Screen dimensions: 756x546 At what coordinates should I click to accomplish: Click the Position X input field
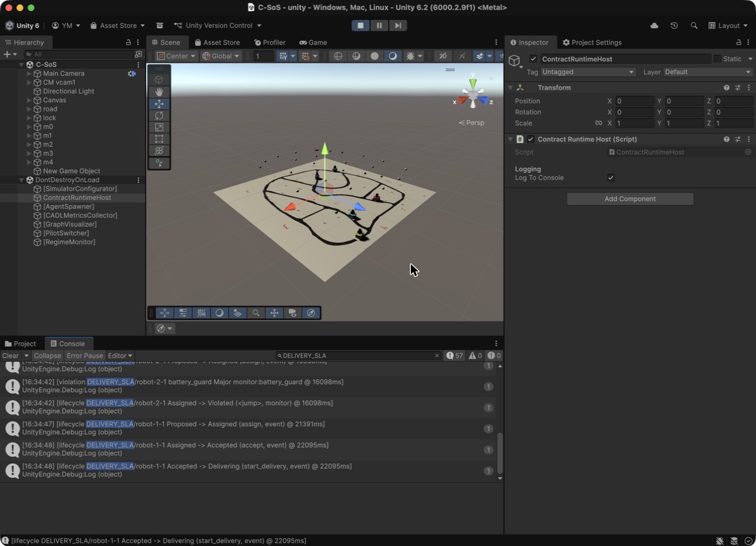pyautogui.click(x=635, y=101)
